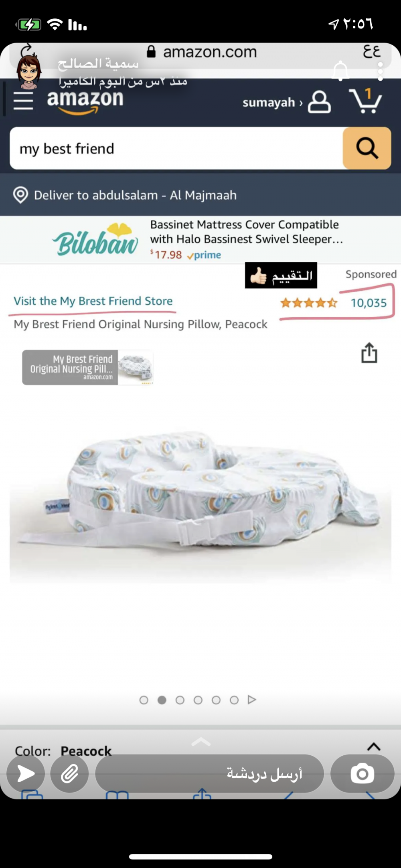The height and width of the screenshot is (868, 401).
Task: Open the three-dot story options menu
Action: coord(380,71)
